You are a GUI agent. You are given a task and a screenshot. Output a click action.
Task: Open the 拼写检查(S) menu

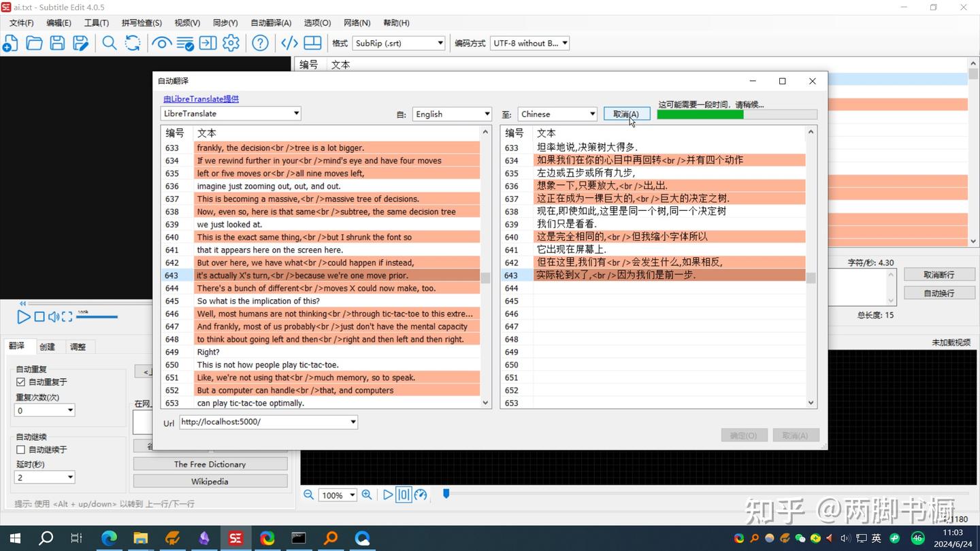142,22
